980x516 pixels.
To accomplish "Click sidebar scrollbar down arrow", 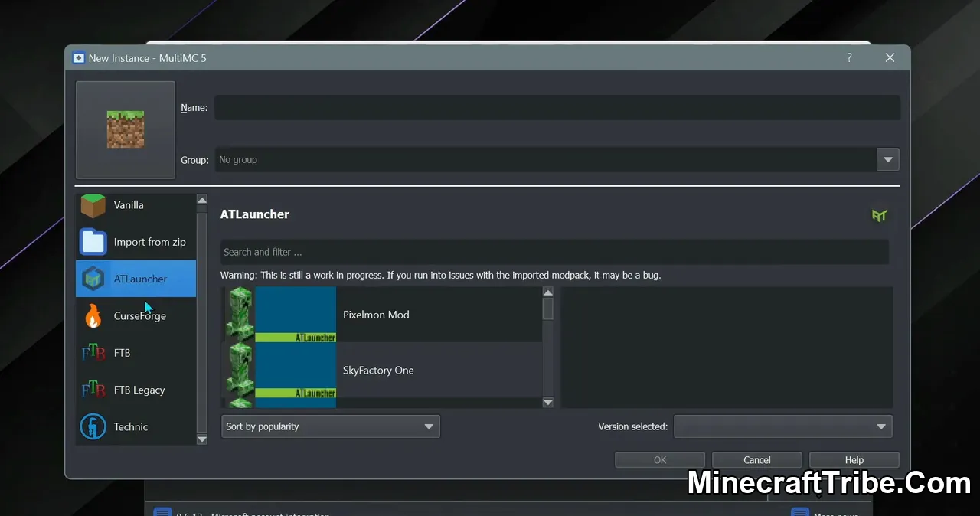I will point(202,439).
